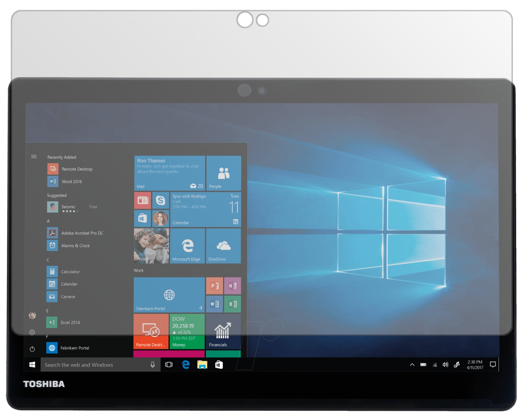532x418 pixels.
Task: Launch the small Word tile
Action: (215, 304)
